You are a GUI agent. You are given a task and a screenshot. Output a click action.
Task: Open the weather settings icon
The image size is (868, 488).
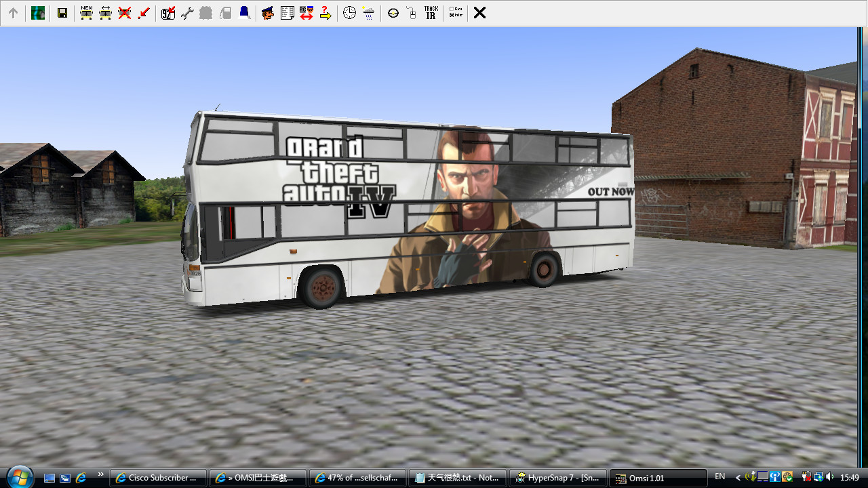(368, 13)
